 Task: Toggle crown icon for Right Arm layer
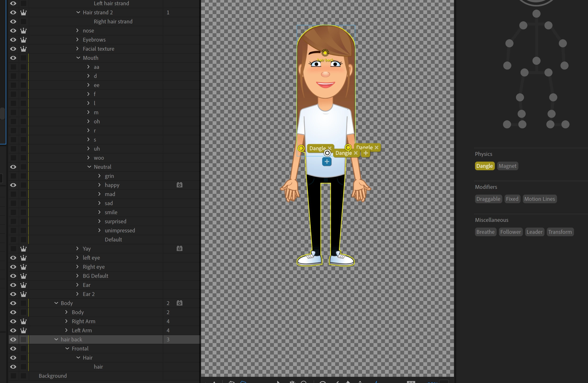(x=23, y=321)
